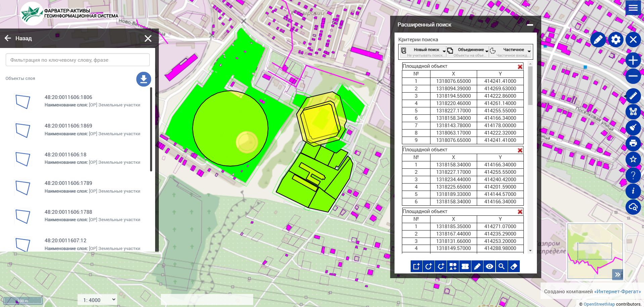
Task: Open the star favorites tool
Action: [633, 159]
